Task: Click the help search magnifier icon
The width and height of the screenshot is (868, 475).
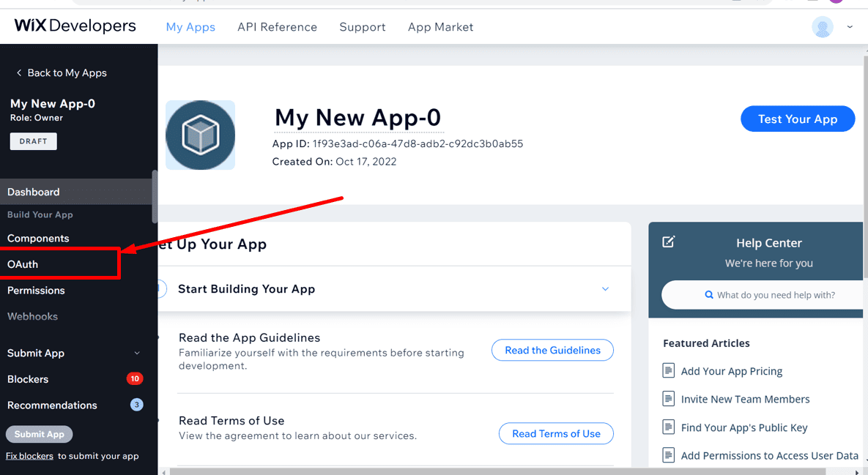Action: 708,295
